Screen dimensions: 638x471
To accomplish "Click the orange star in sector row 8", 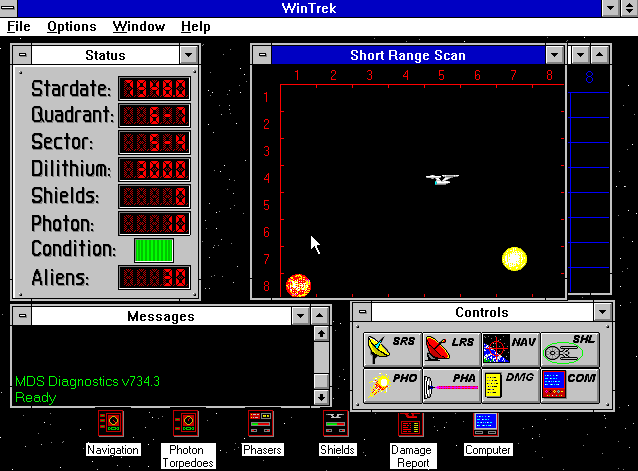I will pos(298,286).
